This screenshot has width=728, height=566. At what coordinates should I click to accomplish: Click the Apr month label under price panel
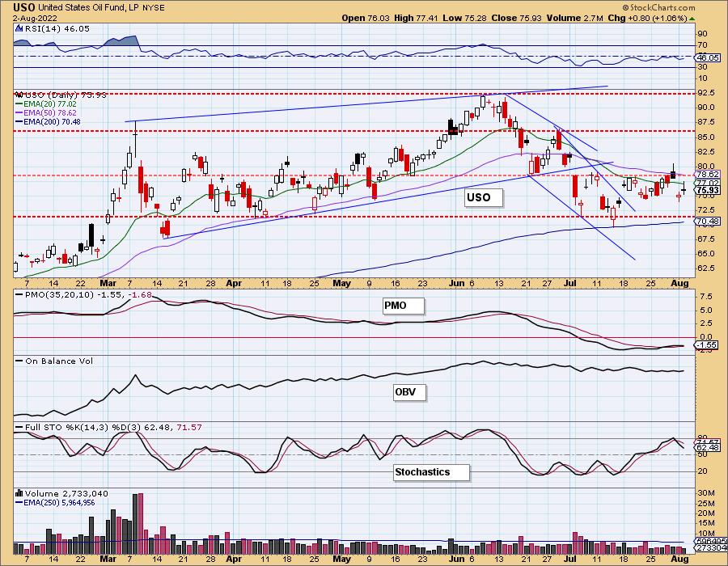(234, 283)
